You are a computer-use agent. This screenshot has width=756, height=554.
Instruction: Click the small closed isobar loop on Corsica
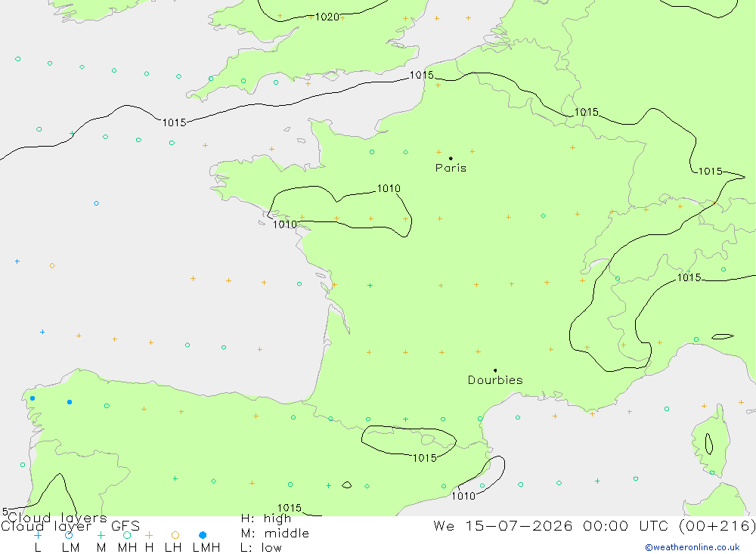tap(709, 444)
